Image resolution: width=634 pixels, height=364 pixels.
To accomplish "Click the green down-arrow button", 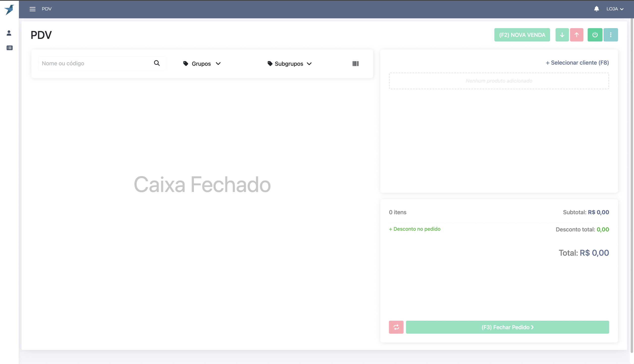I will tap(562, 35).
